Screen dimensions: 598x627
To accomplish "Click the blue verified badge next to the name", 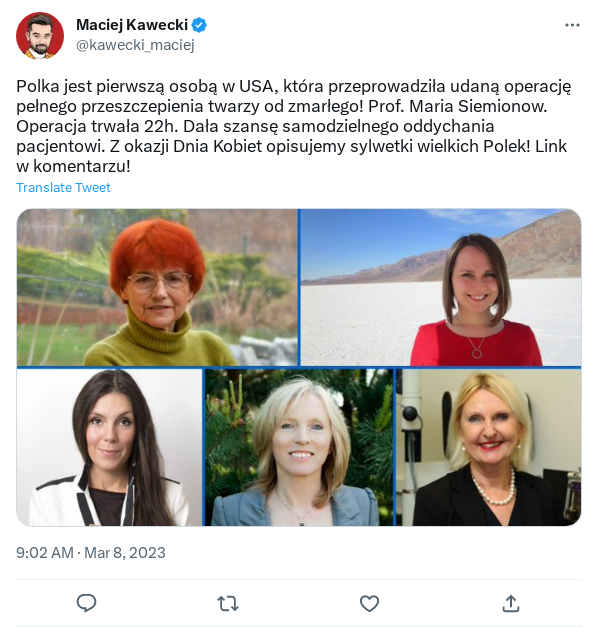I will pyautogui.click(x=199, y=25).
